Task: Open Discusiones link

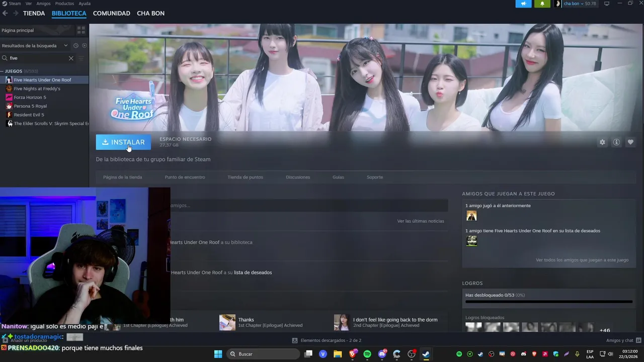Action: coord(298,177)
